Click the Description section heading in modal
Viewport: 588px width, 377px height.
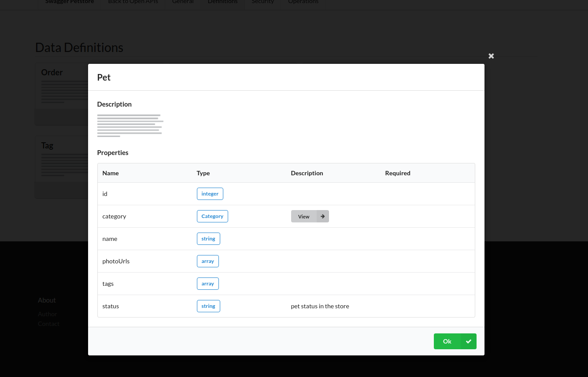(115, 104)
